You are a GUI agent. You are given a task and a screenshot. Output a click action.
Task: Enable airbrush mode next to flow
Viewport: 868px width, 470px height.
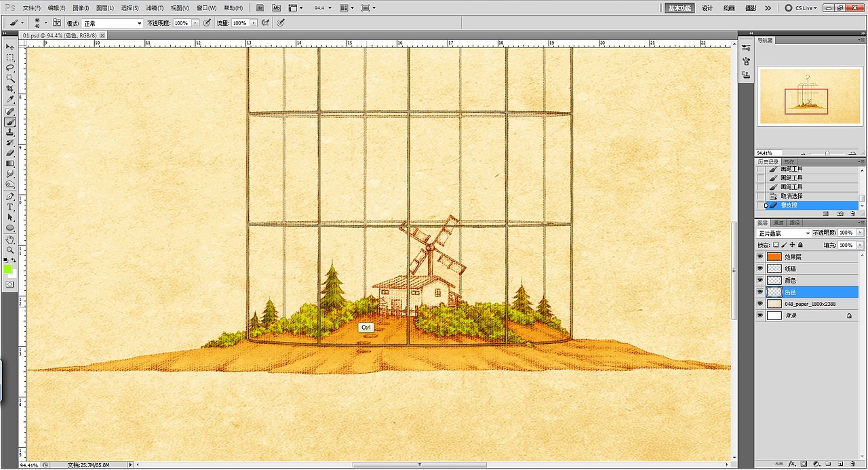click(x=266, y=23)
